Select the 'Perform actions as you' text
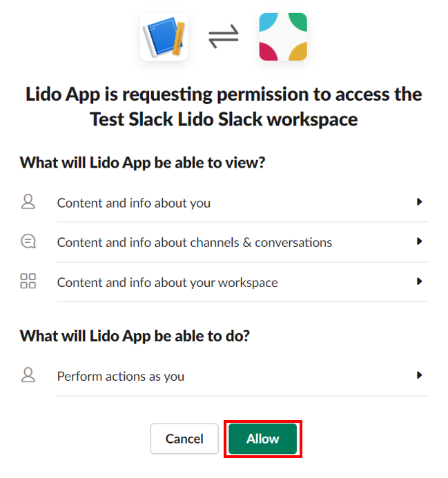This screenshot has height=478, width=448. [121, 377]
